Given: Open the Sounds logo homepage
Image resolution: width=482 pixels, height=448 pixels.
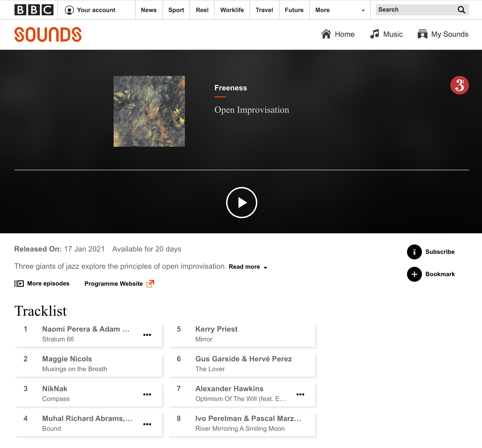Looking at the screenshot, I should point(48,34).
